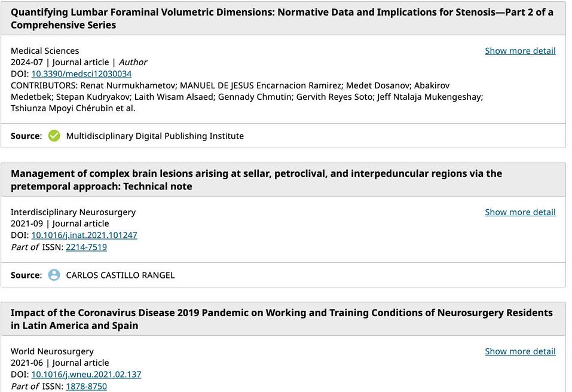572x392 pixels.
Task: Click the green verified source checkmark icon
Action: point(54,136)
